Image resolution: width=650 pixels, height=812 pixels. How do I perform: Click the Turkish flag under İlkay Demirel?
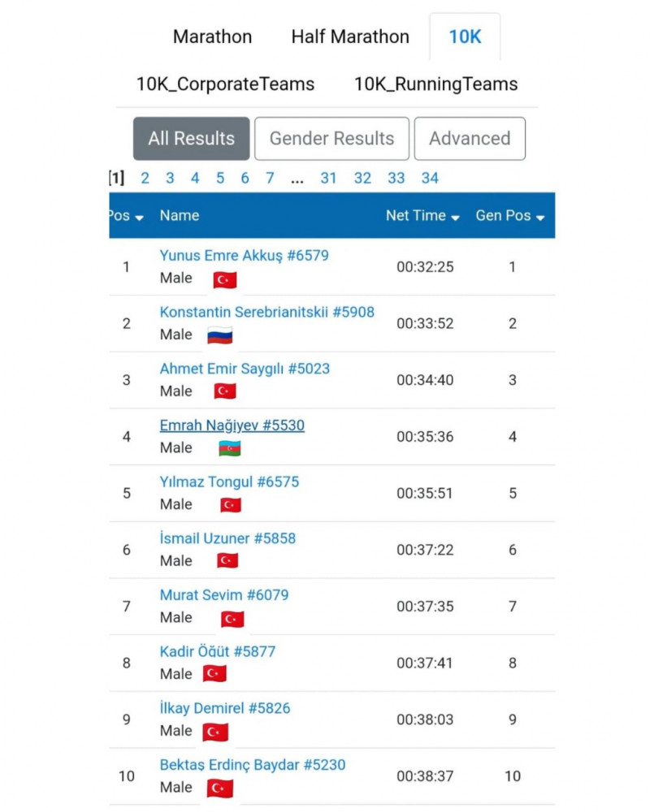(215, 732)
